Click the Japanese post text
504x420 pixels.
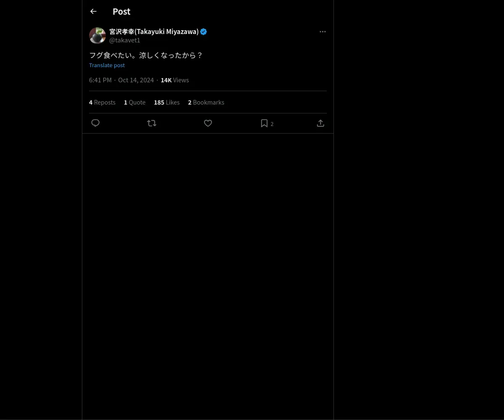(x=146, y=55)
